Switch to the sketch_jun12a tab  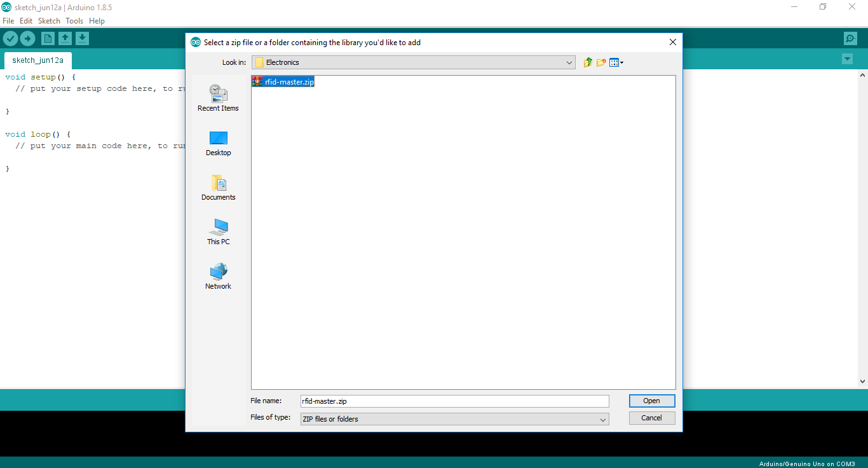point(38,60)
